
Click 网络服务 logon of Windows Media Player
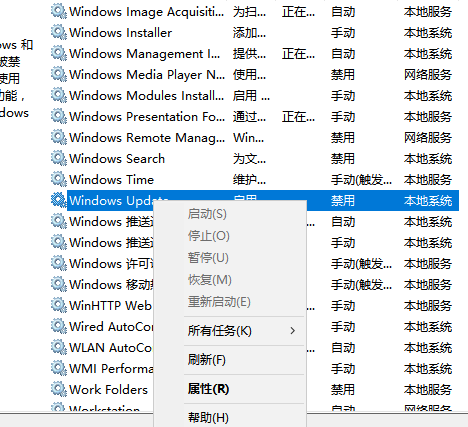coord(428,75)
